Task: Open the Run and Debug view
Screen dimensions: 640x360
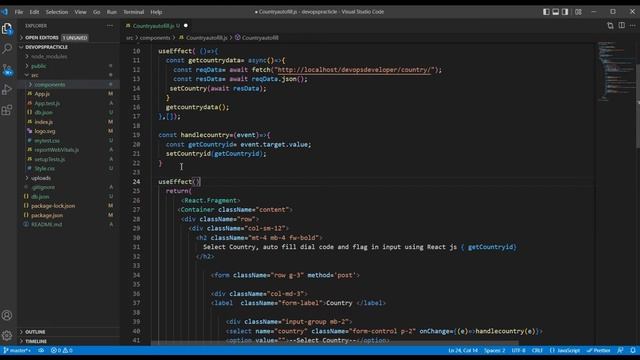Action: [7, 90]
